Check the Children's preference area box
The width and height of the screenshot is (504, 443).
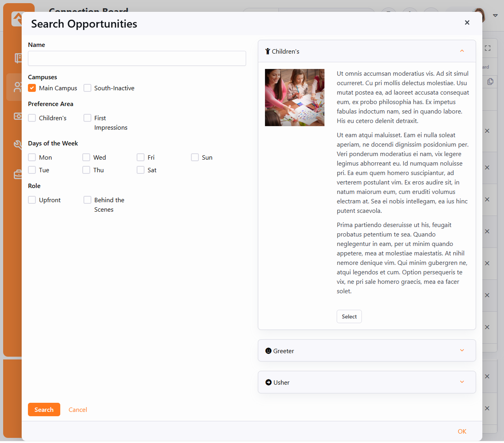pyautogui.click(x=32, y=118)
